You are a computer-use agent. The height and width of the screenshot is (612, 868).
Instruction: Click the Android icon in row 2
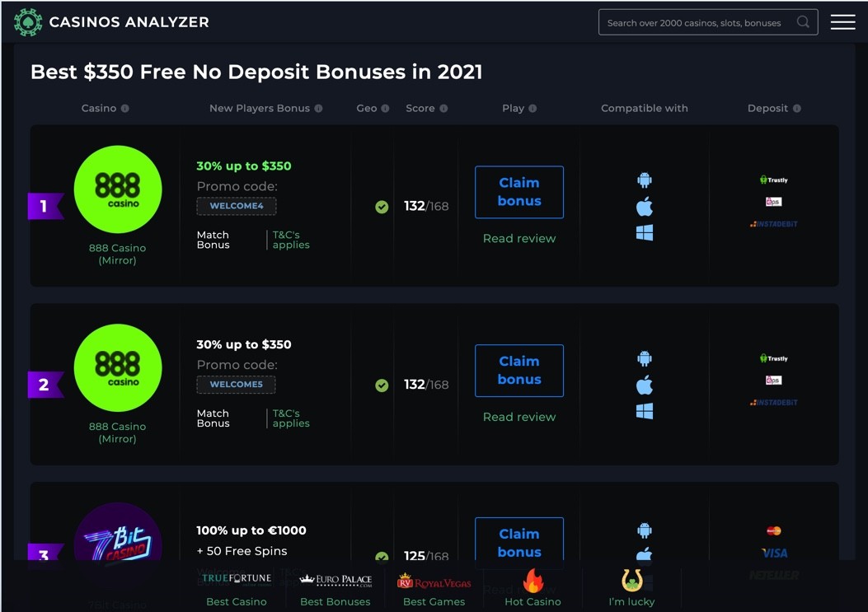[645, 358]
